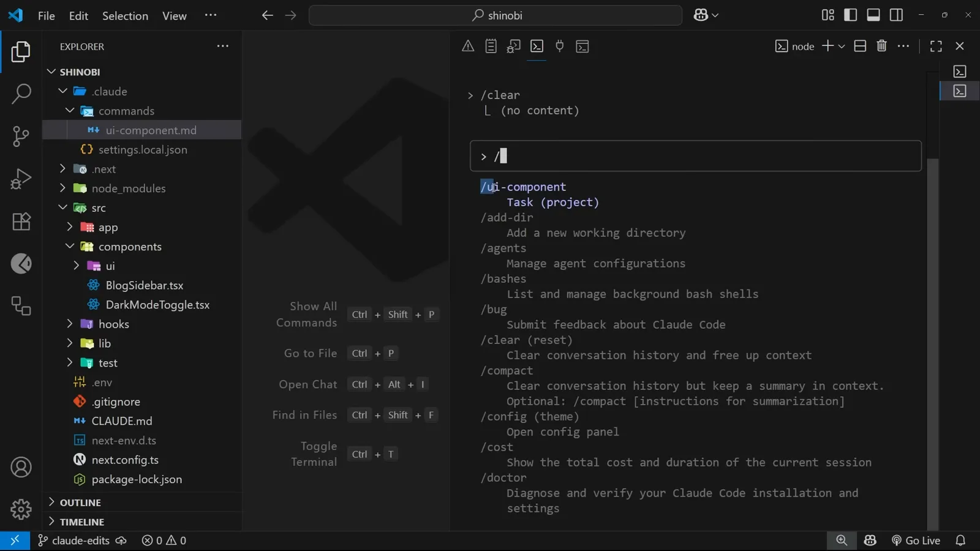
Task: Click the shinobi command center search box
Action: [x=496, y=15]
